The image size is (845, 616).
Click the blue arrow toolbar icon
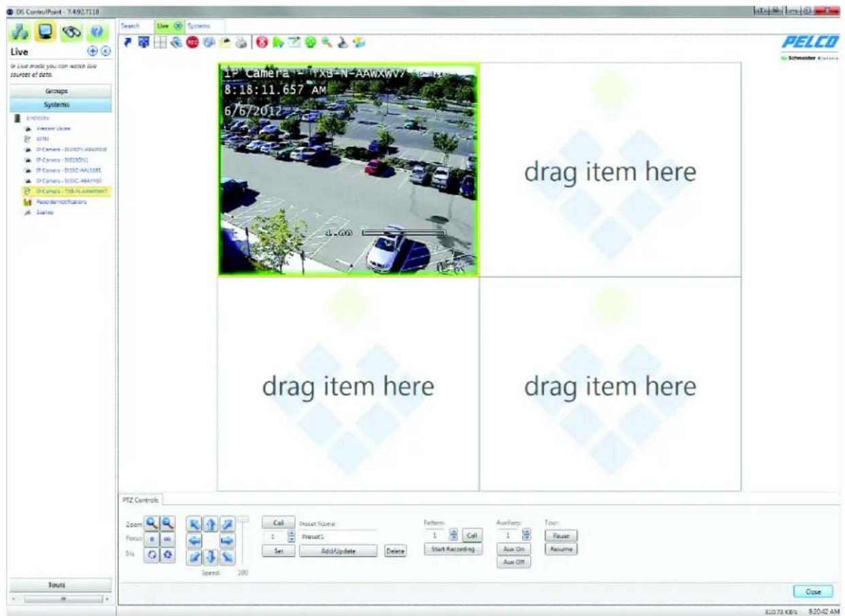tap(128, 42)
